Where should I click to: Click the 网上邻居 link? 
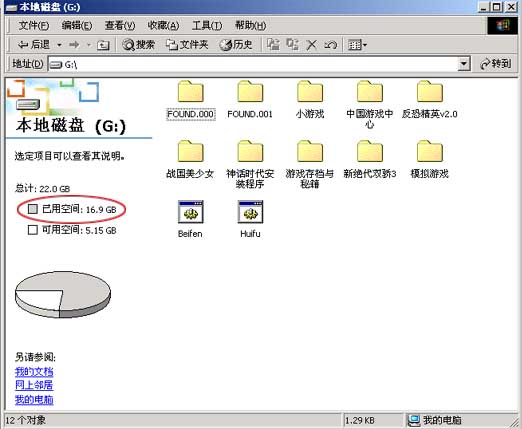point(34,385)
